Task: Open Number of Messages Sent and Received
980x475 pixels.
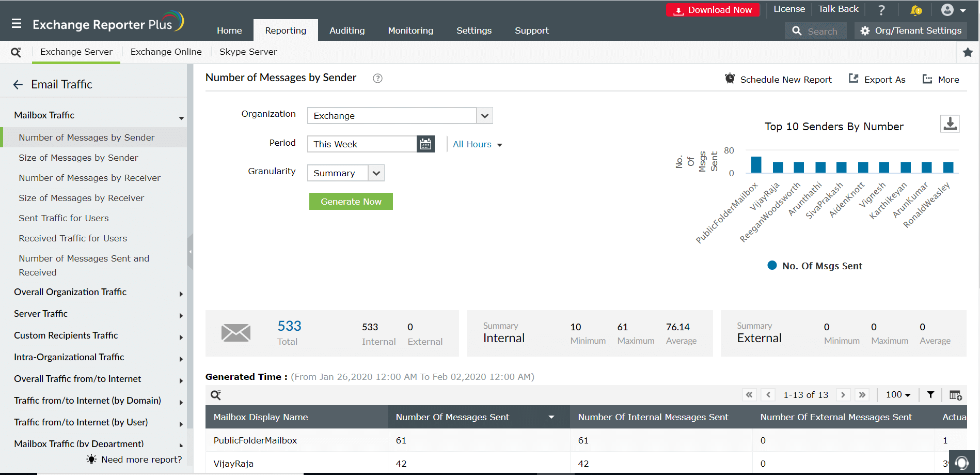Action: click(x=84, y=265)
